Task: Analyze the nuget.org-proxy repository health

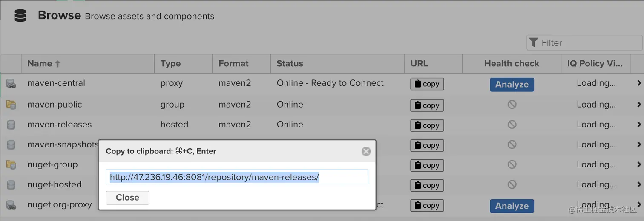Action: [512, 206]
